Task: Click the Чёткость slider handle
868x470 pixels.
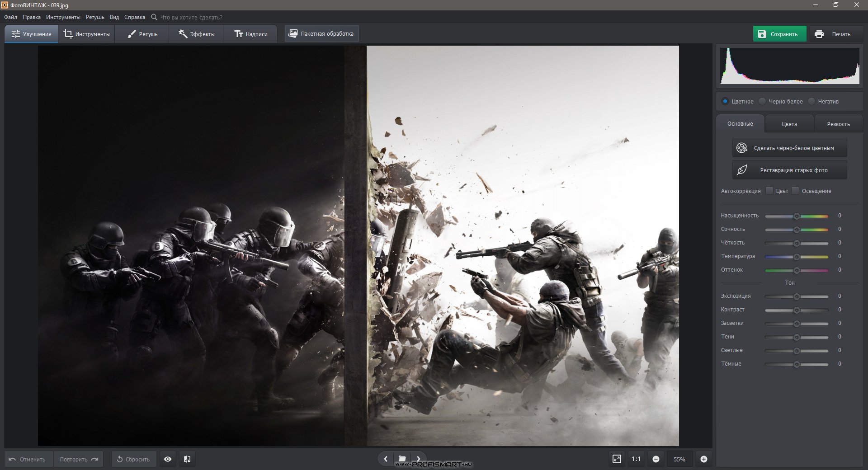Action: (797, 243)
